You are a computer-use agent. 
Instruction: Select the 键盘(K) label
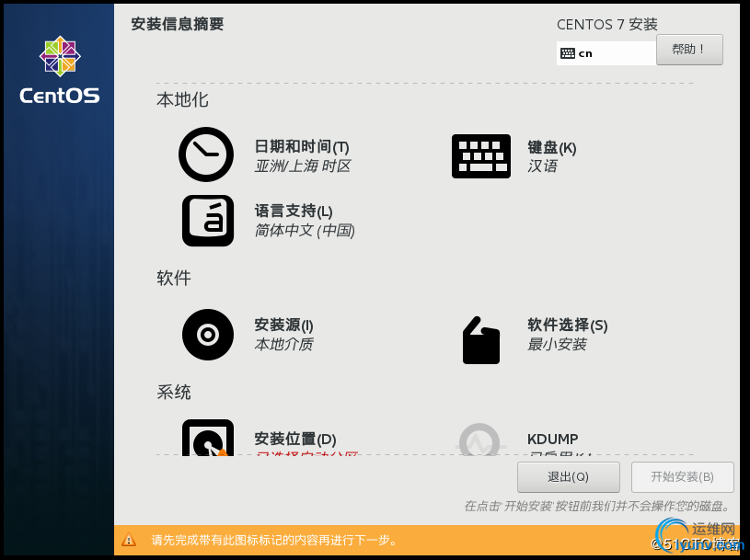click(x=552, y=148)
